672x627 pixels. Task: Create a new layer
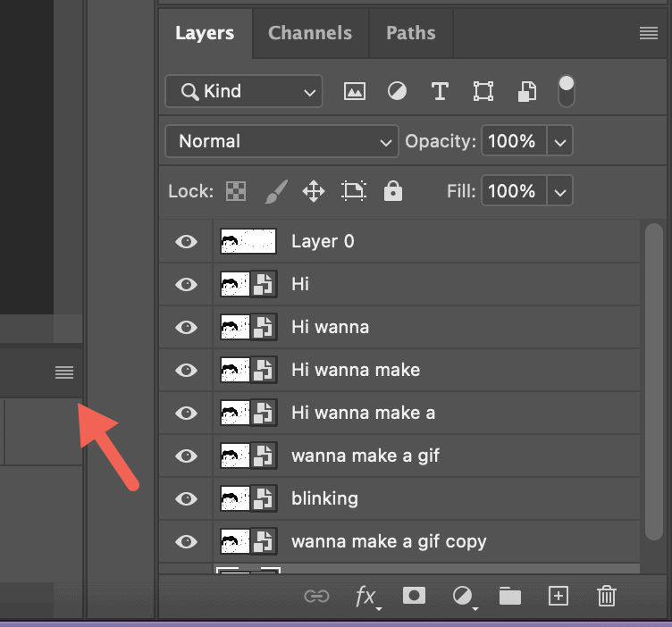click(558, 596)
